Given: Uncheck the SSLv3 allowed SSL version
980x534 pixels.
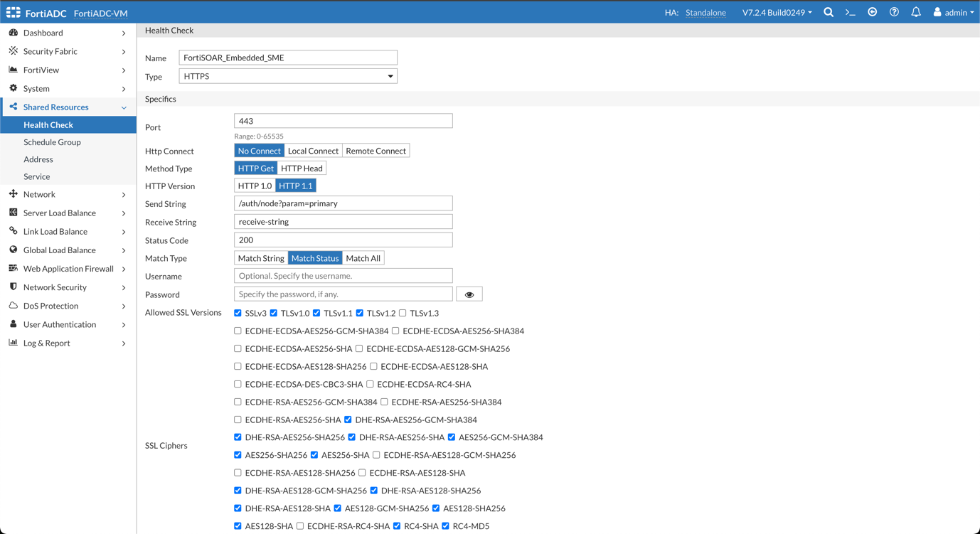Looking at the screenshot, I should coord(238,313).
